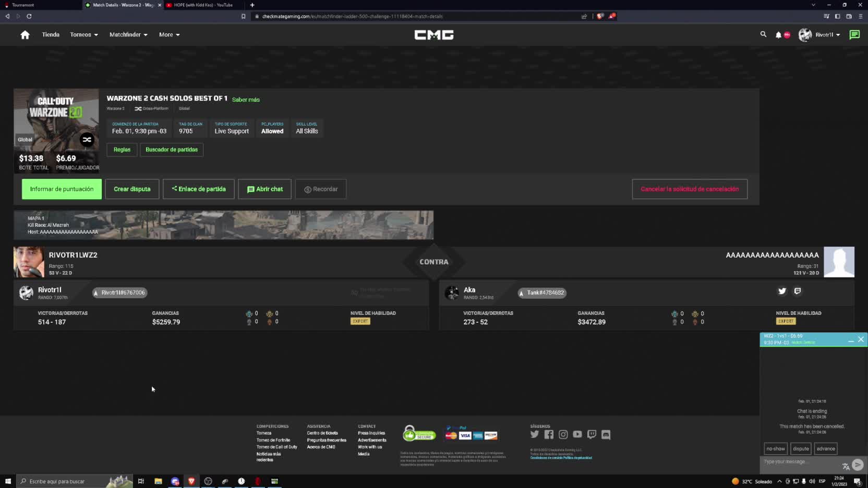Open CMG Twitter link in footer

point(535,434)
